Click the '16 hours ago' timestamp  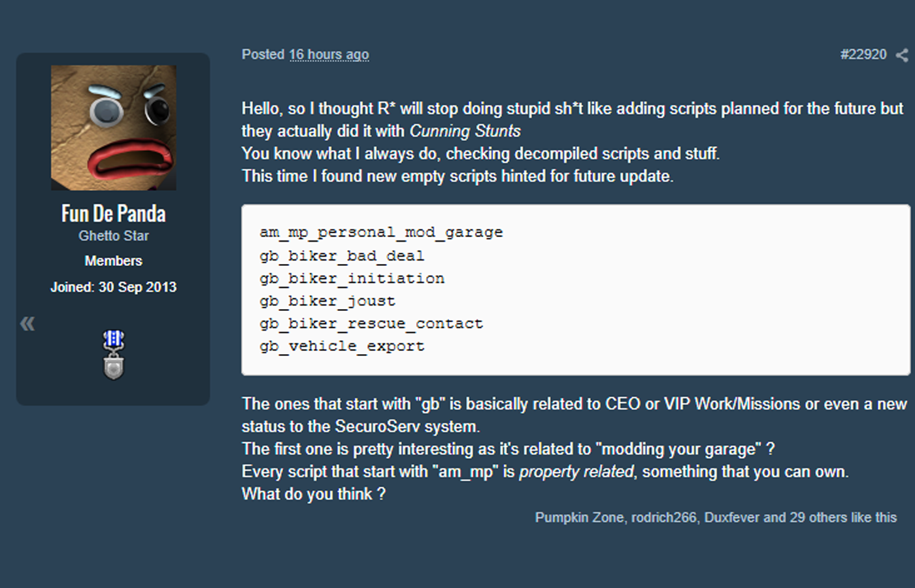329,55
